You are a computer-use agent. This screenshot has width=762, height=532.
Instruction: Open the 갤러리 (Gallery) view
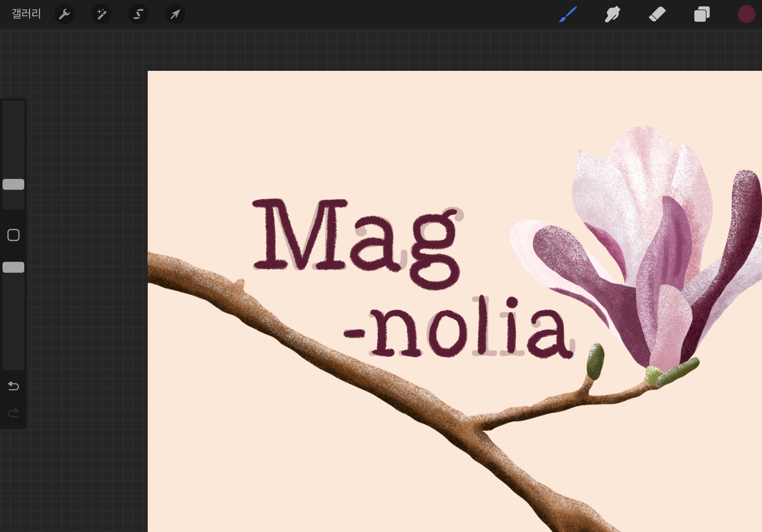[26, 14]
